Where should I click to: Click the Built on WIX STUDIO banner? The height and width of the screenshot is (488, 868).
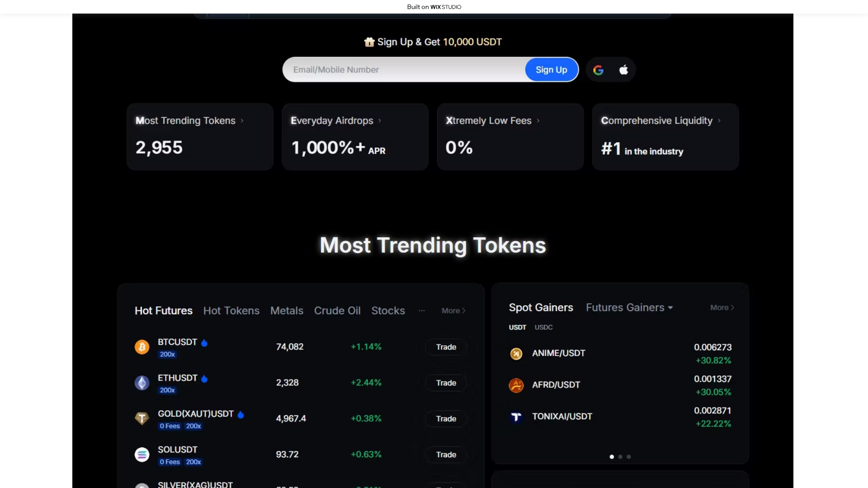pyautogui.click(x=434, y=7)
